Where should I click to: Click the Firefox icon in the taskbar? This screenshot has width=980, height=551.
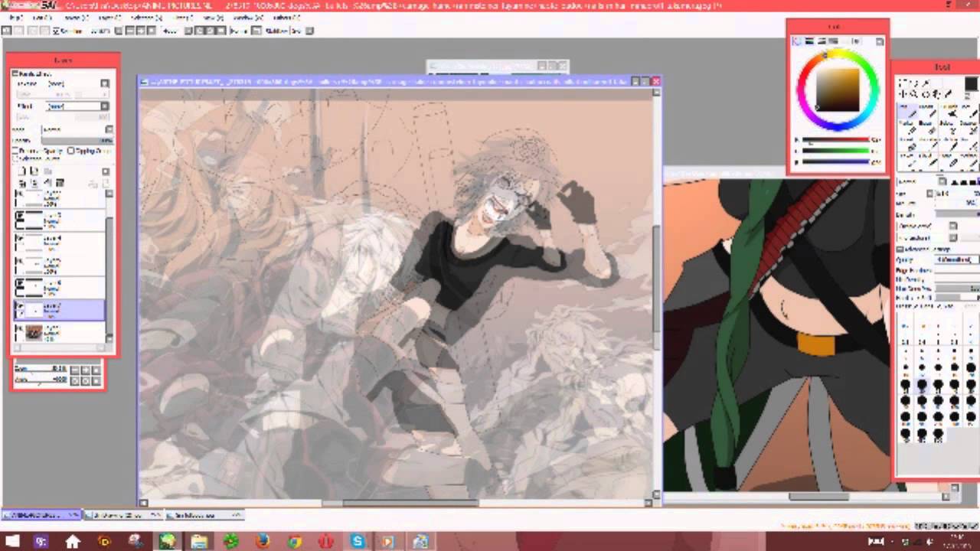pyautogui.click(x=263, y=541)
